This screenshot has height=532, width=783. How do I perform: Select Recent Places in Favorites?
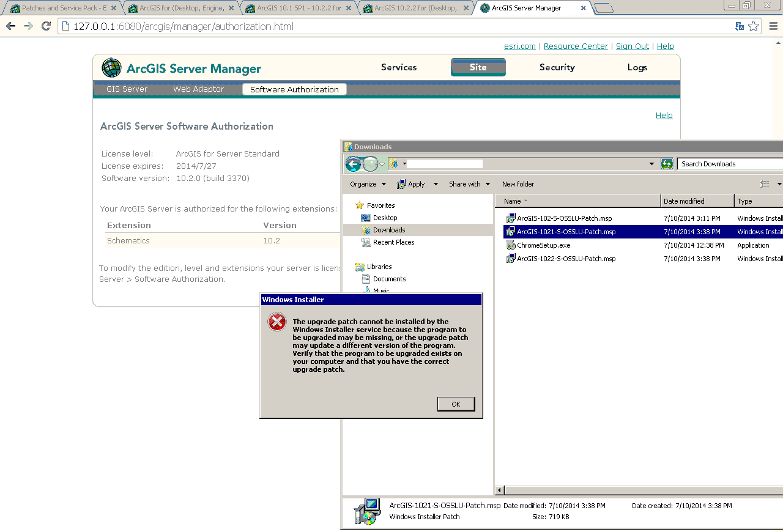coord(393,242)
